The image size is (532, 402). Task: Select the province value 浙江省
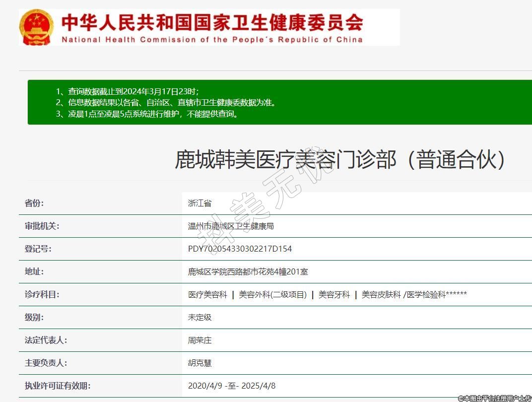(199, 203)
